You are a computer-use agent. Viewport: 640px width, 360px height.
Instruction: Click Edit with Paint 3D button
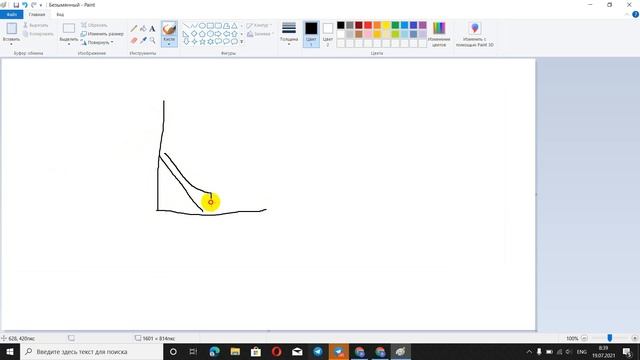coord(474,34)
